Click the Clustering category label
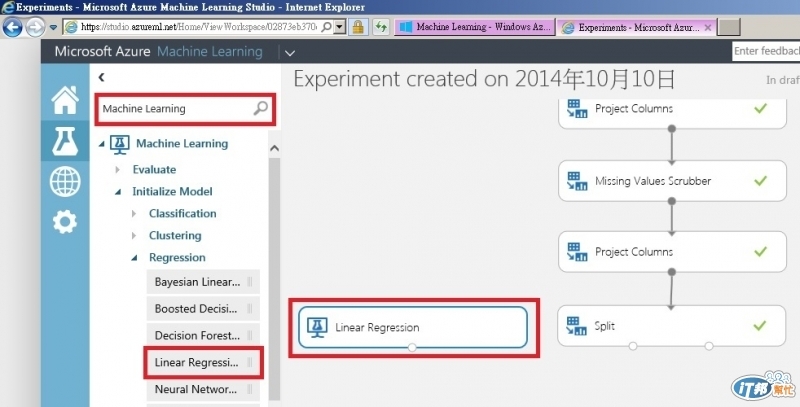Screen dimensions: 800x407 coord(175,236)
